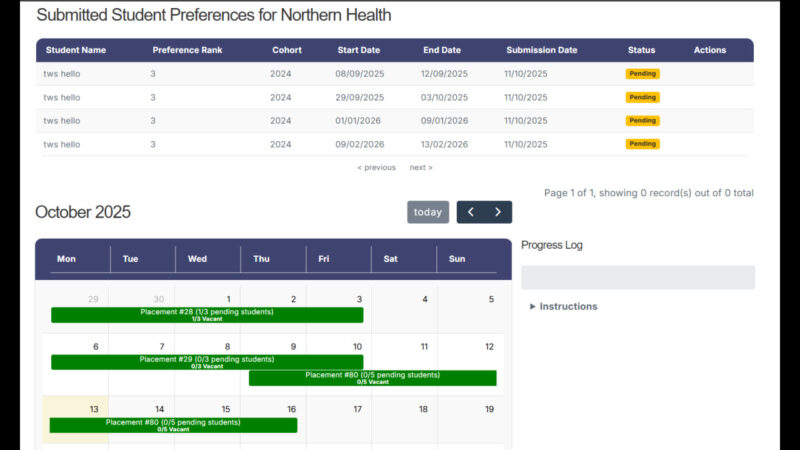This screenshot has height=450, width=800.
Task: Click the '< previous' pagination link
Action: [x=376, y=168]
